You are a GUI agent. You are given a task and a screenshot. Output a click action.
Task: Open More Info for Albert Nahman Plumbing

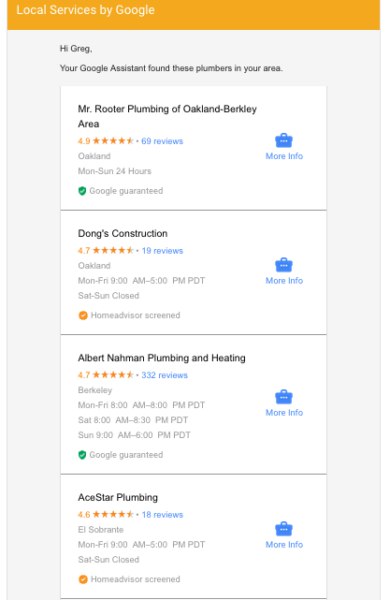(x=284, y=412)
